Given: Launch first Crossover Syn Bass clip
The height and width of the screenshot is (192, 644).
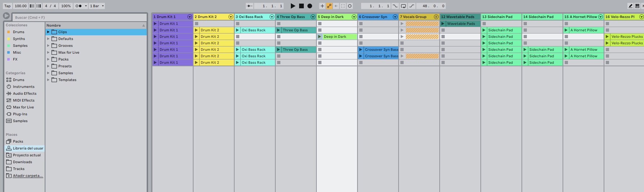Looking at the screenshot, I should pos(361,50).
